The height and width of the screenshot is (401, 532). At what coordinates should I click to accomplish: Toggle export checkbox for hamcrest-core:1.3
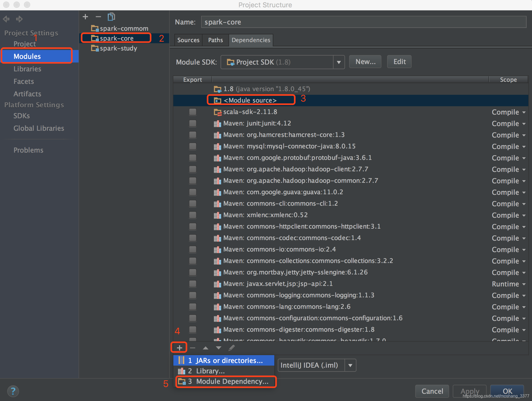point(193,135)
